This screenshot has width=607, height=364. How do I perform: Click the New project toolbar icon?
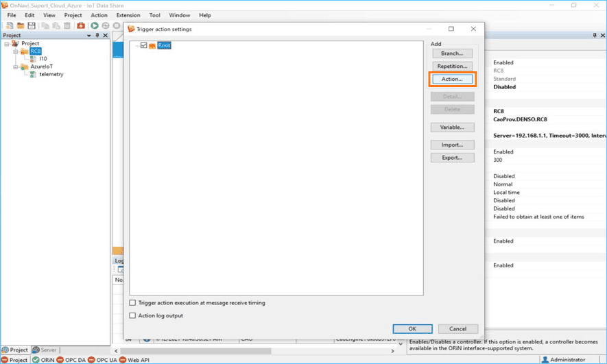[x=10, y=25]
